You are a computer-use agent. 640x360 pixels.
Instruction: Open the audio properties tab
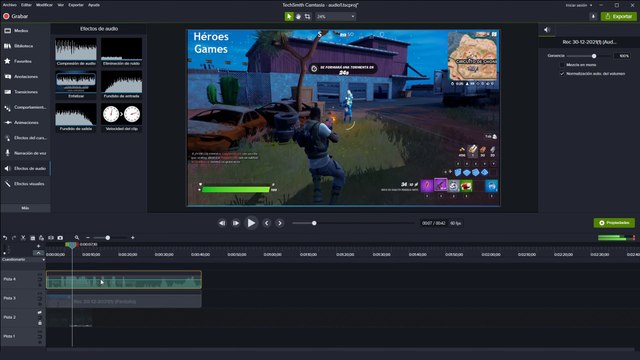pyautogui.click(x=547, y=29)
